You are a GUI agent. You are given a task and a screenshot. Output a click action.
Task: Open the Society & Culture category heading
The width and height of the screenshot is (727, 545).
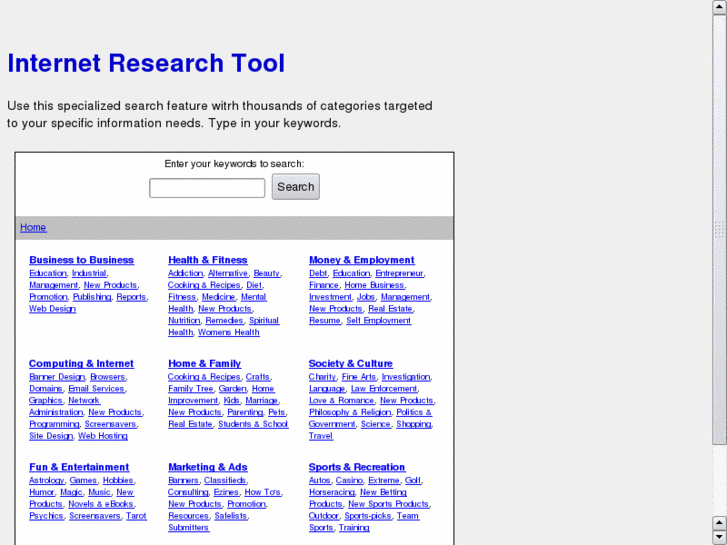(351, 363)
